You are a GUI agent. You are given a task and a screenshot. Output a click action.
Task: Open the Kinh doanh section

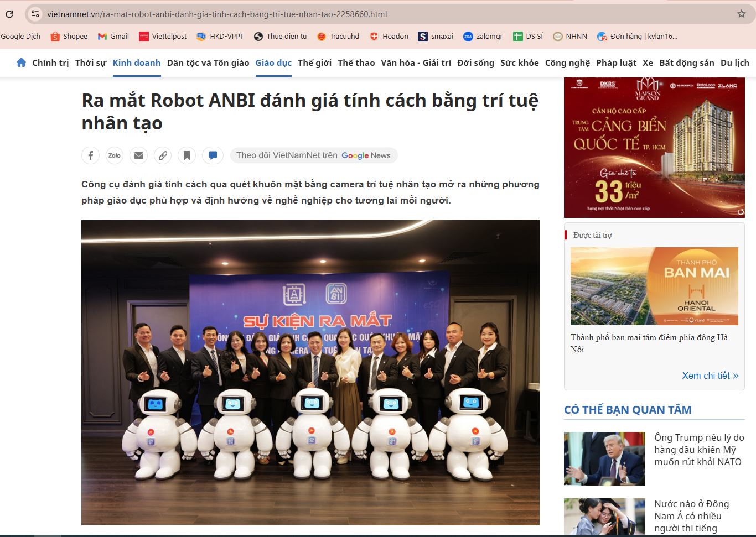[137, 63]
